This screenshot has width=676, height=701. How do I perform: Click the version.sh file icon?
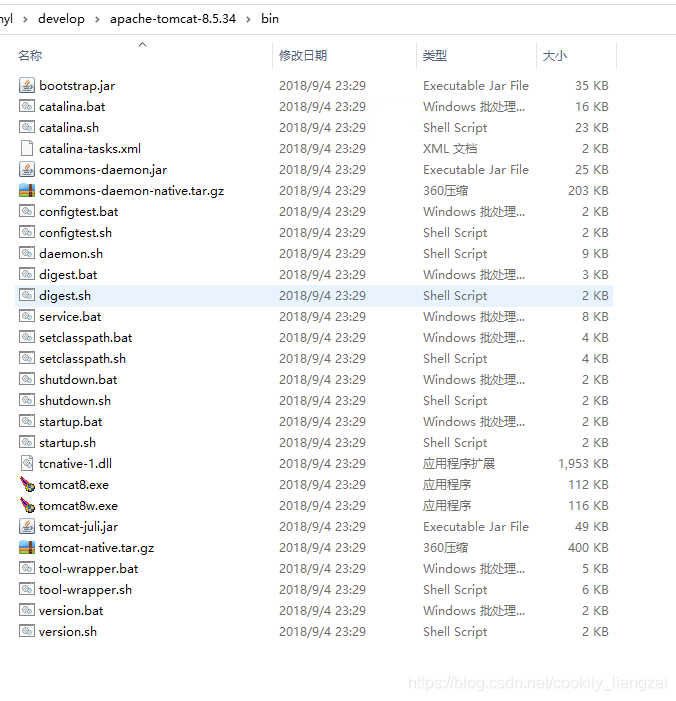tap(27, 631)
